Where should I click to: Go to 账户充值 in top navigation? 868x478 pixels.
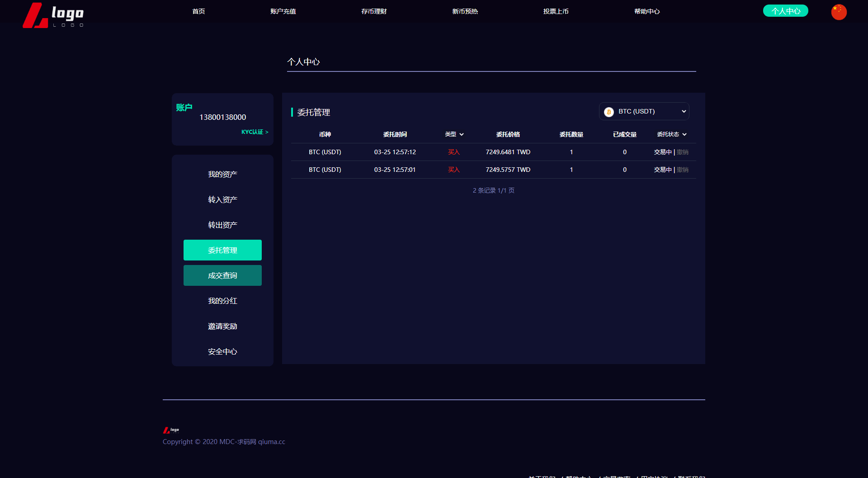(283, 11)
